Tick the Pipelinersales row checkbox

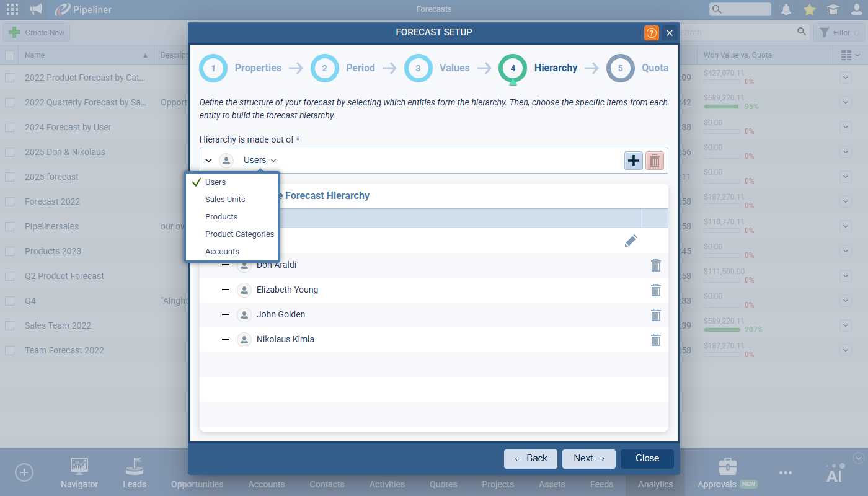coord(9,226)
